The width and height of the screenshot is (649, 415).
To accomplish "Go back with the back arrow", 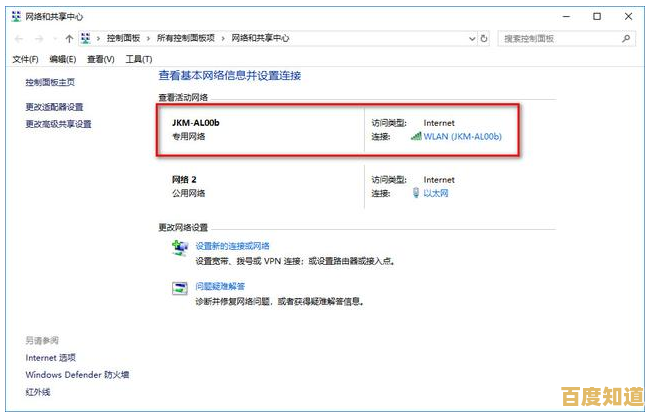I will (19, 39).
